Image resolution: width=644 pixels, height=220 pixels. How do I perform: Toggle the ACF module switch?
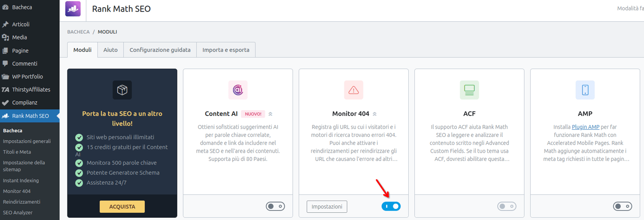click(507, 206)
